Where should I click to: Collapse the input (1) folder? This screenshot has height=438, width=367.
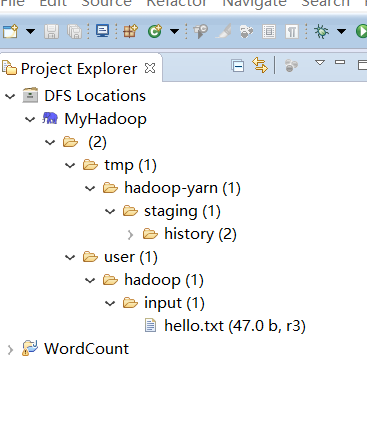(x=110, y=303)
